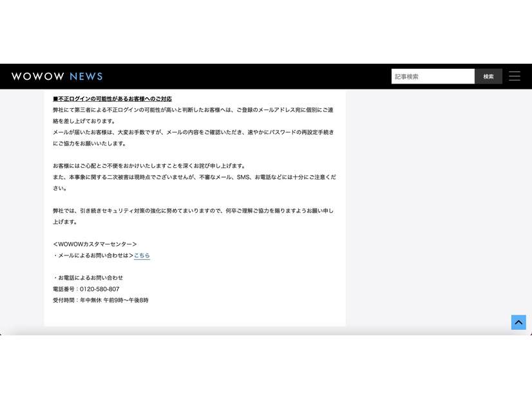Screen dimensions: 532x399
Task: Click the white article content area
Action: (195, 206)
